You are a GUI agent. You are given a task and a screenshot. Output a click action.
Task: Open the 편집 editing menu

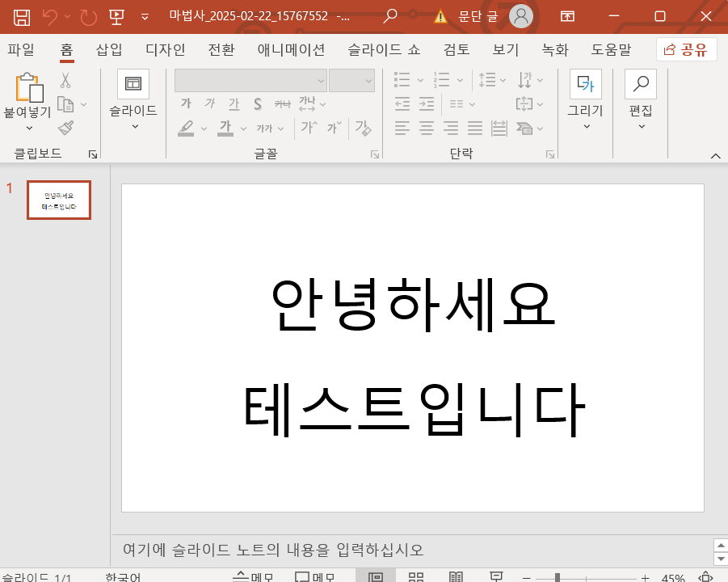pos(641,100)
